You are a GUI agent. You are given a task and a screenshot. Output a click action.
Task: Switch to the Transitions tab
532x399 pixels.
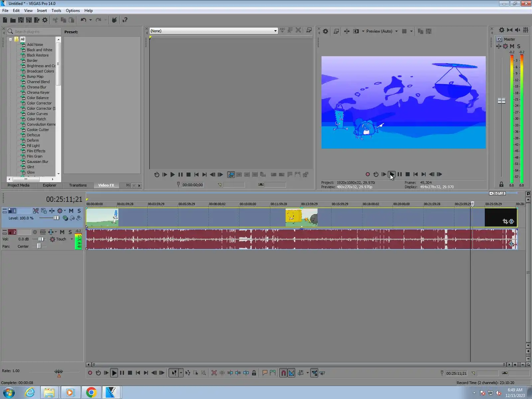[78, 185]
